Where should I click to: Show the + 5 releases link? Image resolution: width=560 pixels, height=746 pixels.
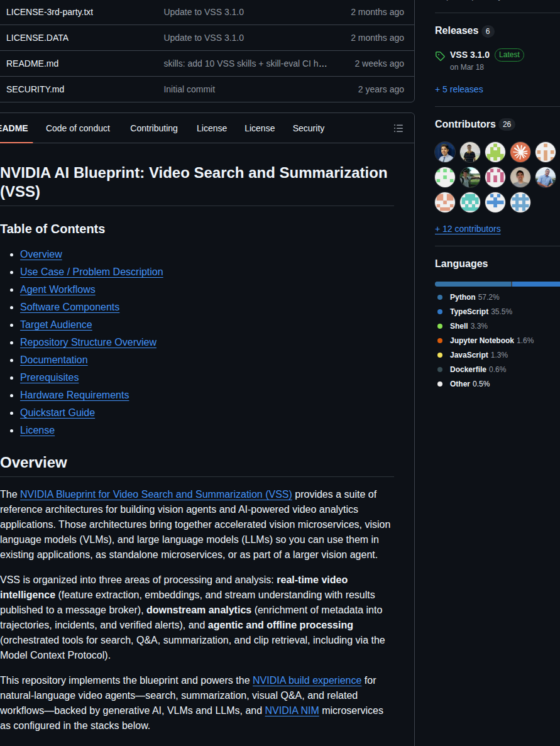[459, 89]
